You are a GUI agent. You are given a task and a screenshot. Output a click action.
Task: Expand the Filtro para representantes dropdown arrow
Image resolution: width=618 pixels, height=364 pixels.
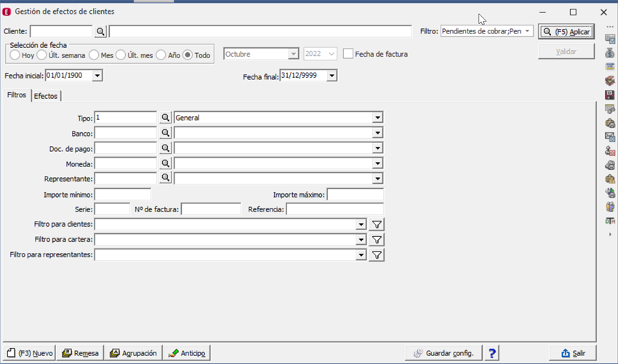click(x=361, y=255)
